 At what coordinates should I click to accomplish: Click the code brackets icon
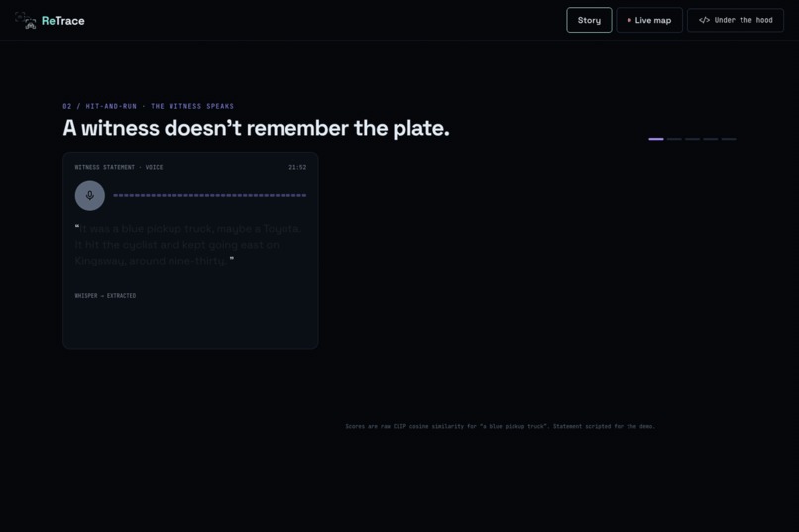pos(704,20)
